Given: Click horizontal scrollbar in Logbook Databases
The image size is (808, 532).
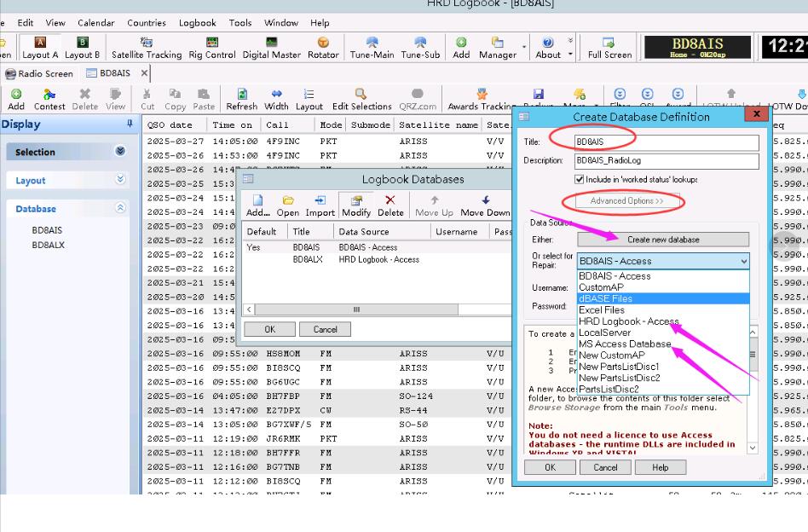Looking at the screenshot, I should (x=356, y=309).
